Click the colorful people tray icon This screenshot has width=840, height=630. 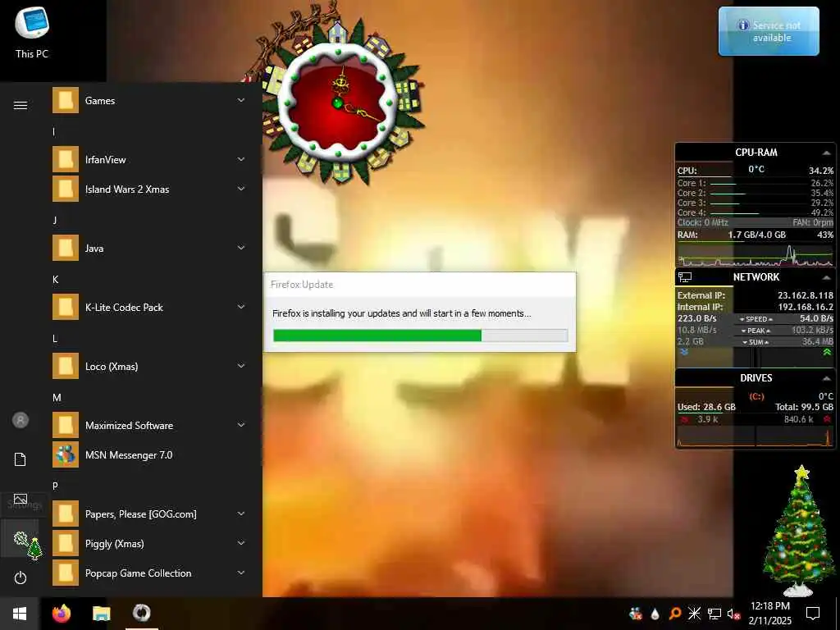[x=636, y=614]
